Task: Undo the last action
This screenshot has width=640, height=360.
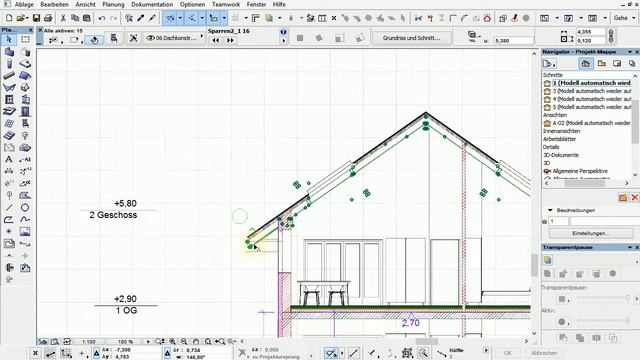Action: pos(102,18)
